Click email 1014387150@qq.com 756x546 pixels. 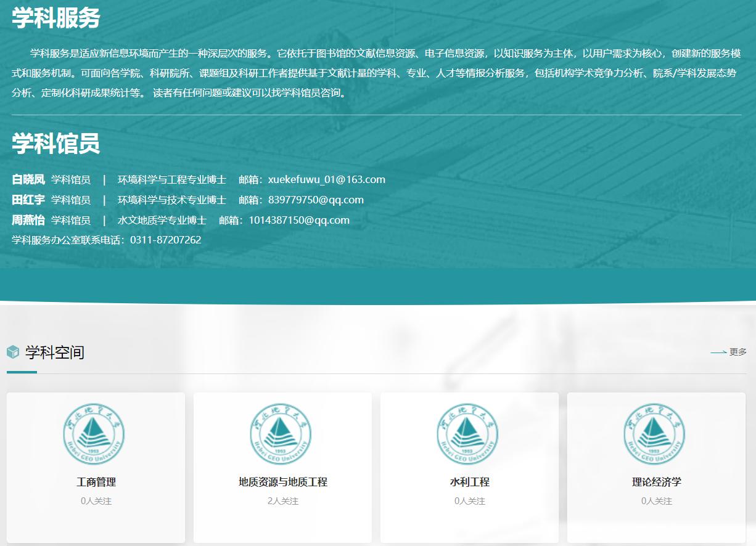[299, 220]
